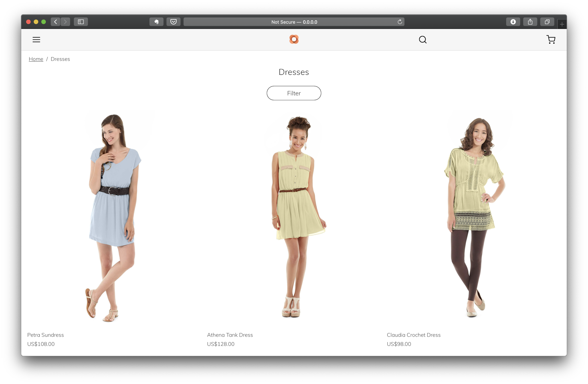Click the Petra Sundress title
The width and height of the screenshot is (588, 384).
(46, 335)
